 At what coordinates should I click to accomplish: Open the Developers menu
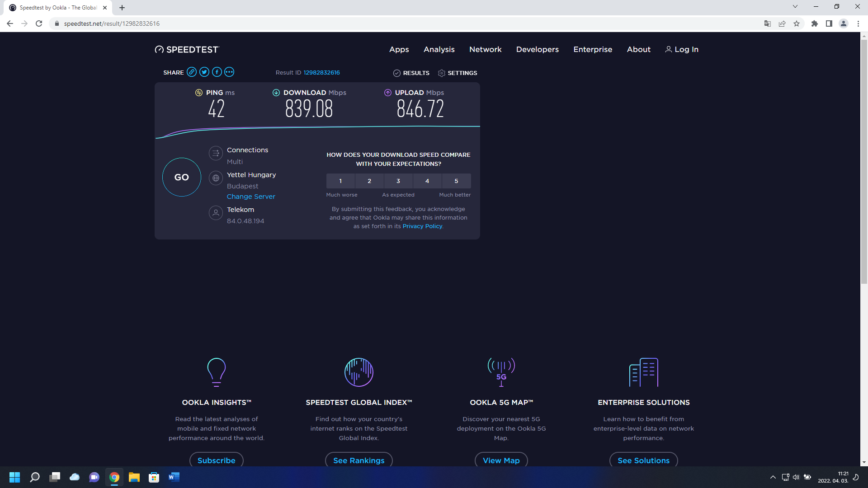(538, 49)
